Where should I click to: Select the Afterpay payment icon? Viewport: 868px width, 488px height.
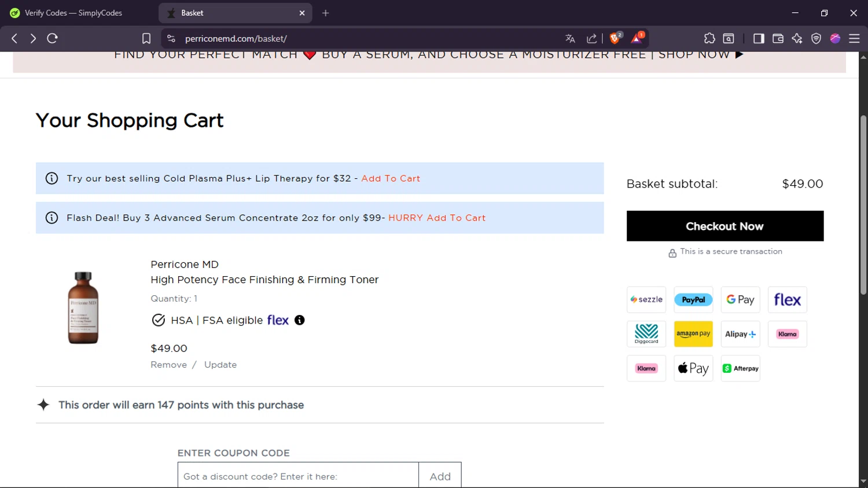click(740, 368)
